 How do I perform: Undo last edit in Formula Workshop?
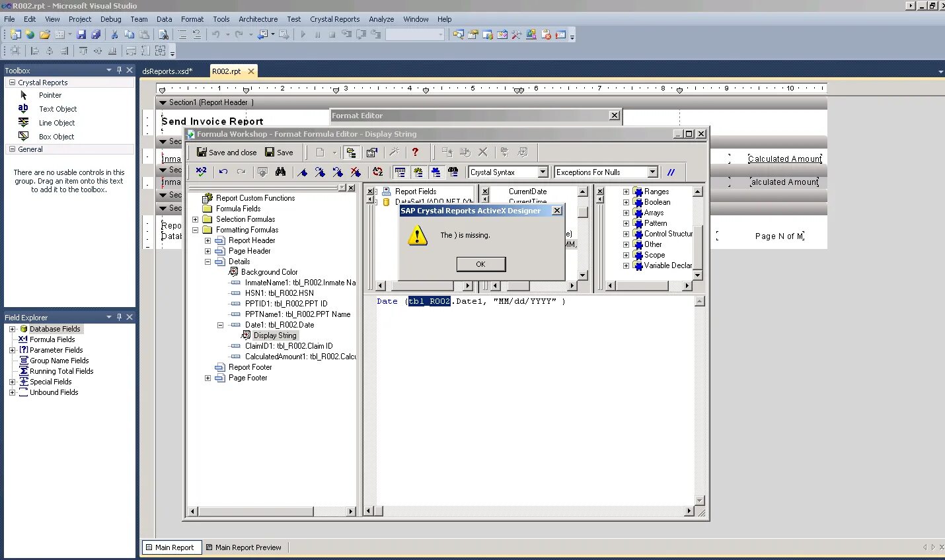(223, 172)
